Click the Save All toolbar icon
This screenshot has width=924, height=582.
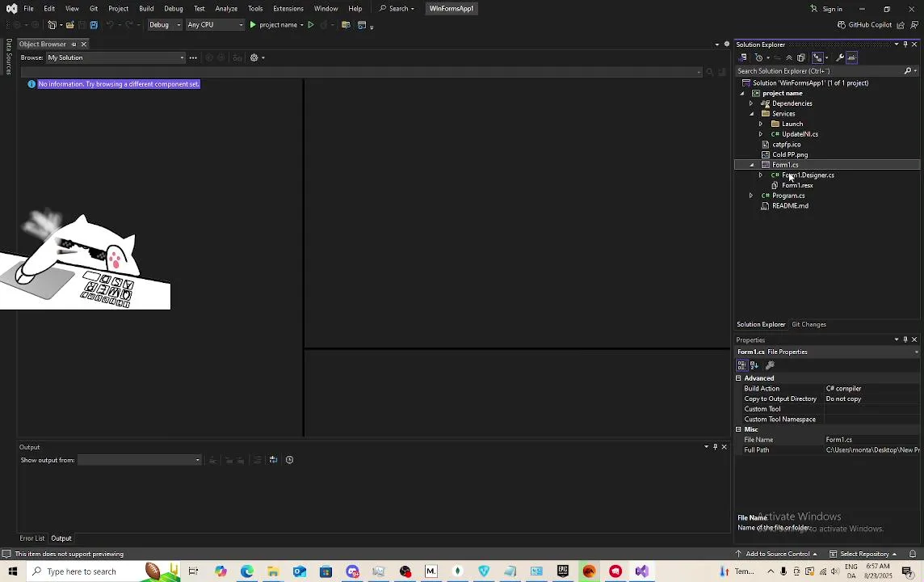[x=94, y=25]
